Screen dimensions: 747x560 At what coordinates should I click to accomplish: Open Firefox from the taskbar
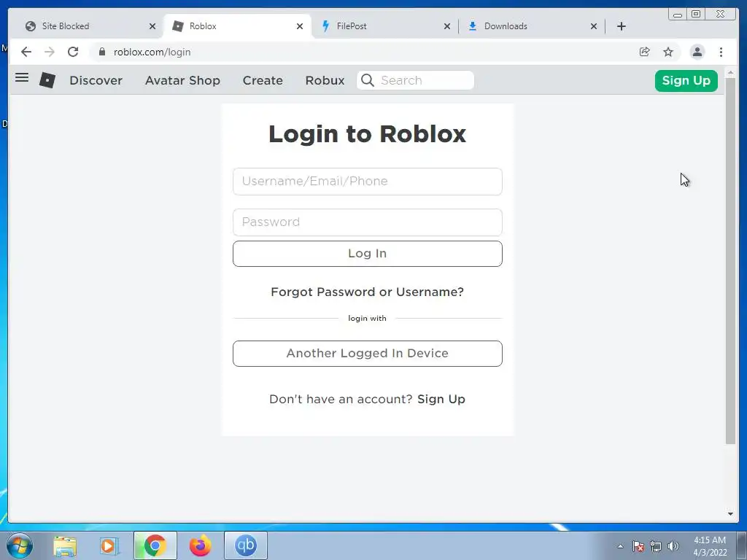coord(200,545)
